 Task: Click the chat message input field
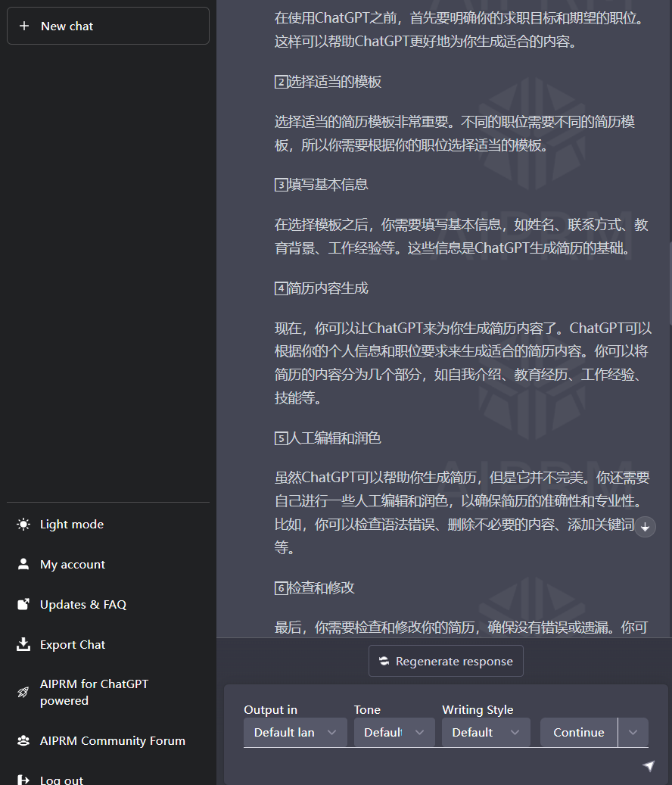(x=431, y=765)
